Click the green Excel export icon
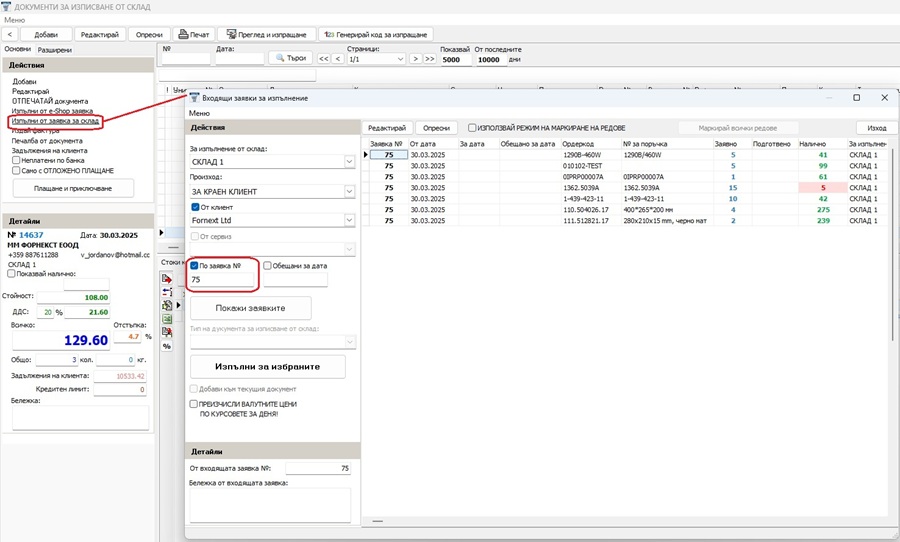The width and height of the screenshot is (900, 542). click(x=167, y=319)
